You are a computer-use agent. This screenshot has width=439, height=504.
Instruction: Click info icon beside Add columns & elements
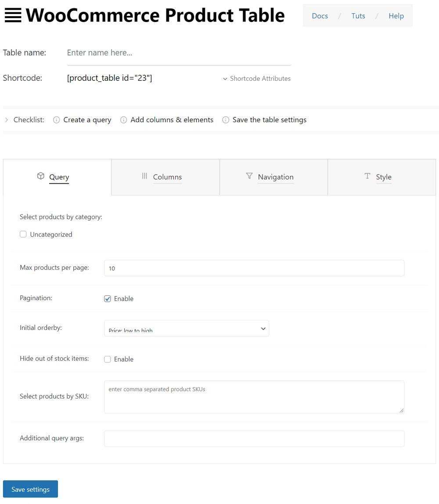(124, 120)
